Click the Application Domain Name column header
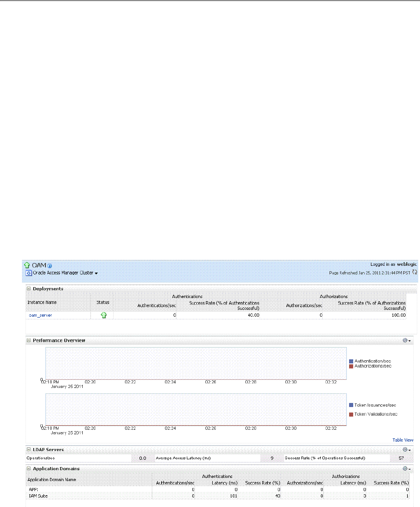The image size is (420, 507). pos(52,480)
